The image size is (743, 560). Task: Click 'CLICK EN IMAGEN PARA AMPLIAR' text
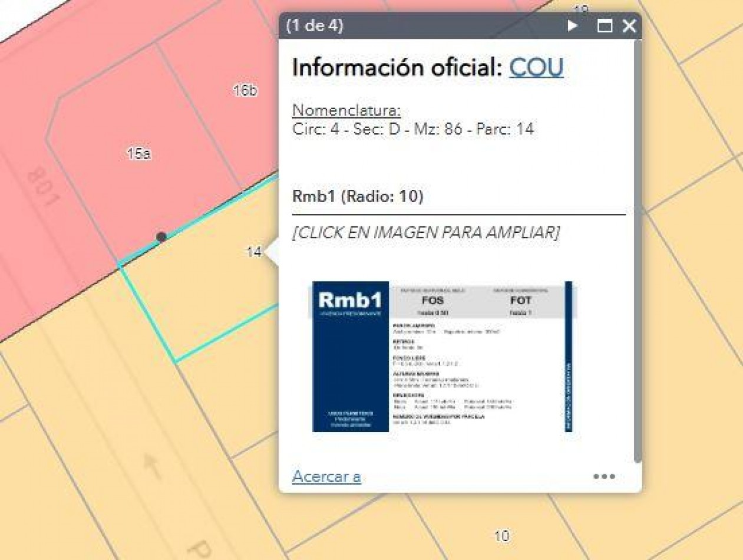425,232
